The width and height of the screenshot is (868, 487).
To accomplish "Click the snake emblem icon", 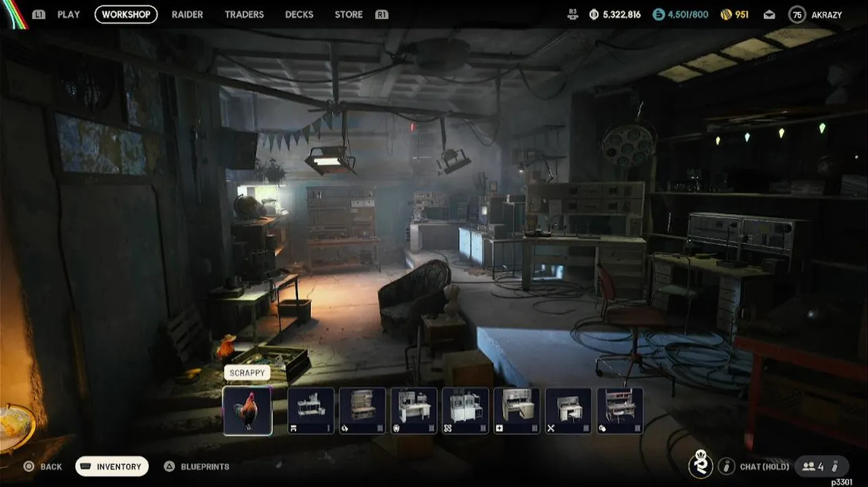I will (701, 465).
